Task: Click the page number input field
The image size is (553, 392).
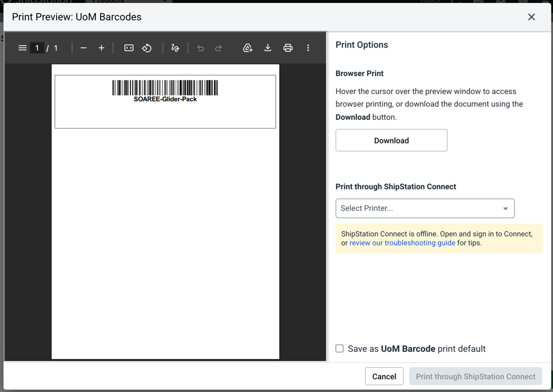Action: [37, 48]
